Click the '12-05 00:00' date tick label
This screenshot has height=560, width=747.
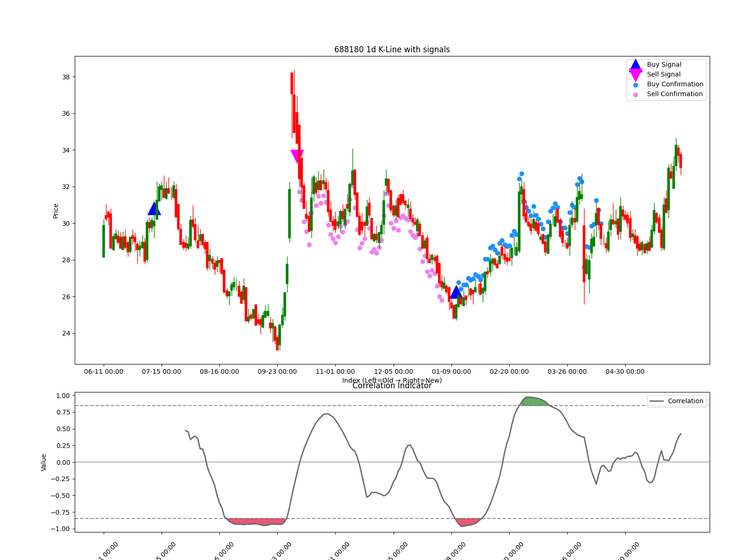pyautogui.click(x=394, y=371)
